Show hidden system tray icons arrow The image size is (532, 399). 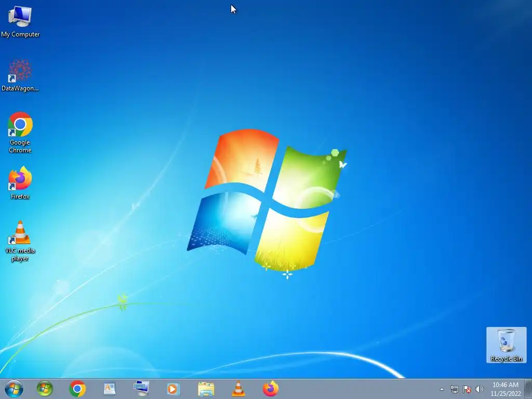(442, 389)
